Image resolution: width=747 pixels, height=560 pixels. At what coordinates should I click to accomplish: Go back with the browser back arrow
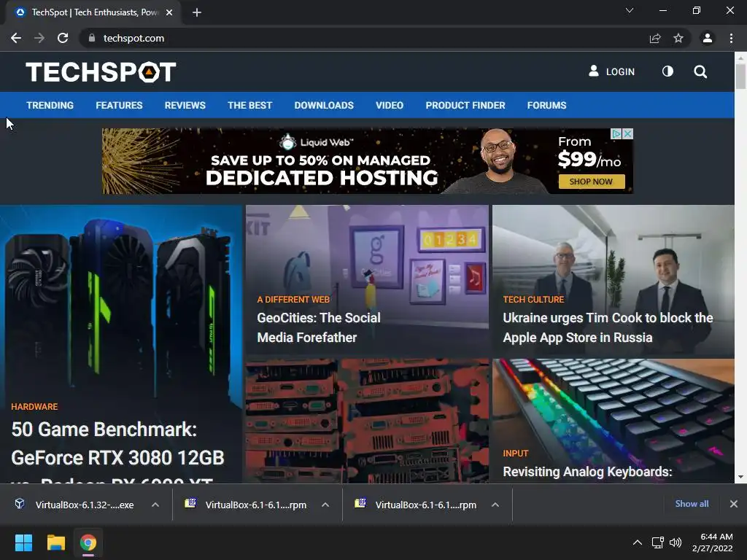[x=16, y=38]
